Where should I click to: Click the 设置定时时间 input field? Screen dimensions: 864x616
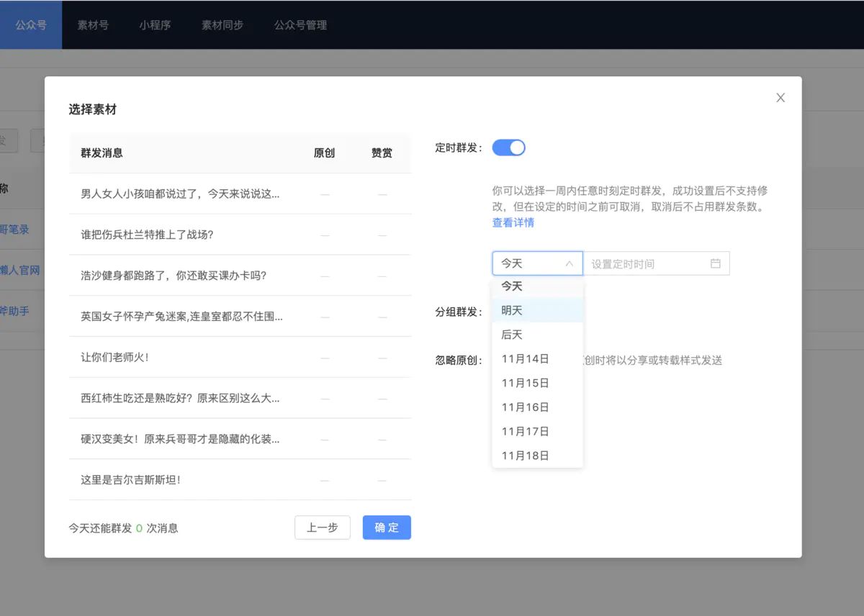pos(656,263)
